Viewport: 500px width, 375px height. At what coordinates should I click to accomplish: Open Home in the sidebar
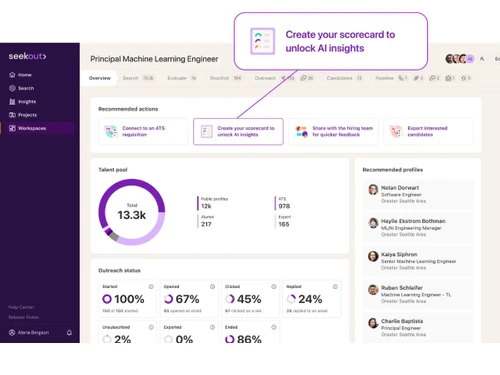pos(20,75)
